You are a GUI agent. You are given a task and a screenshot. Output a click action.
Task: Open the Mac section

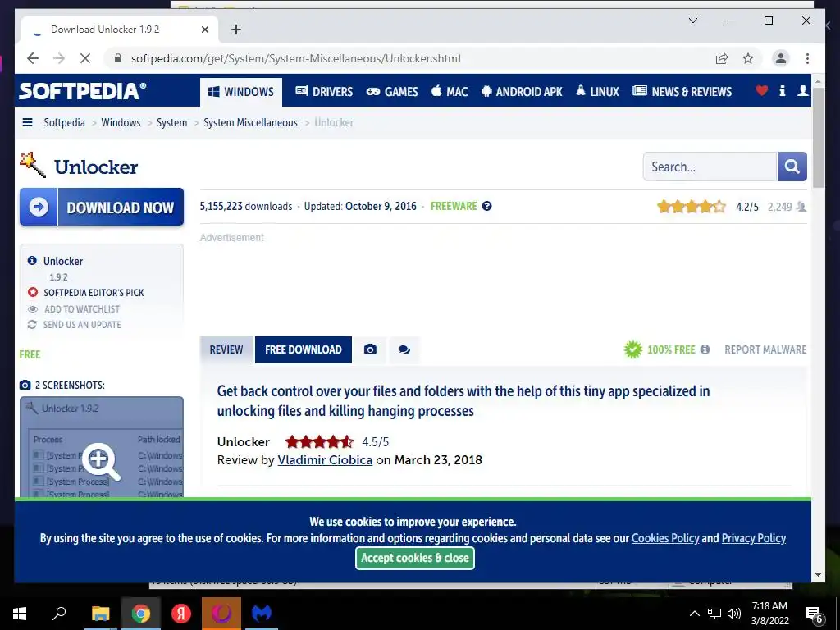point(450,92)
